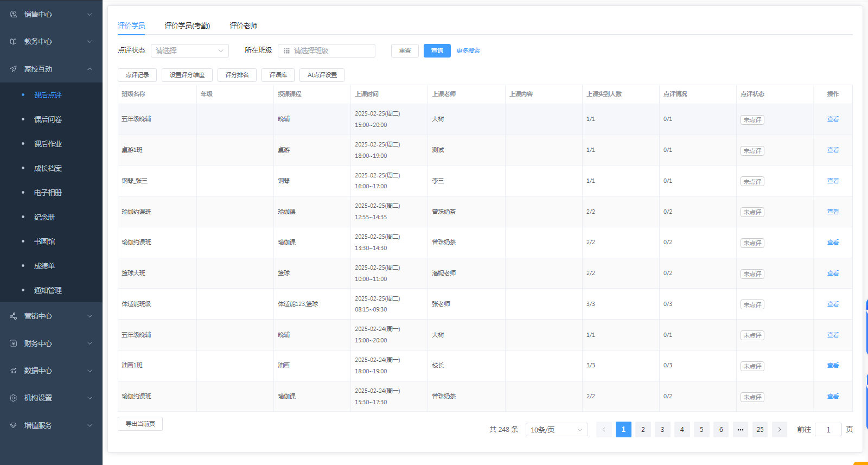868x465 pixels.
Task: Click the 导出当前页 button
Action: (140, 424)
